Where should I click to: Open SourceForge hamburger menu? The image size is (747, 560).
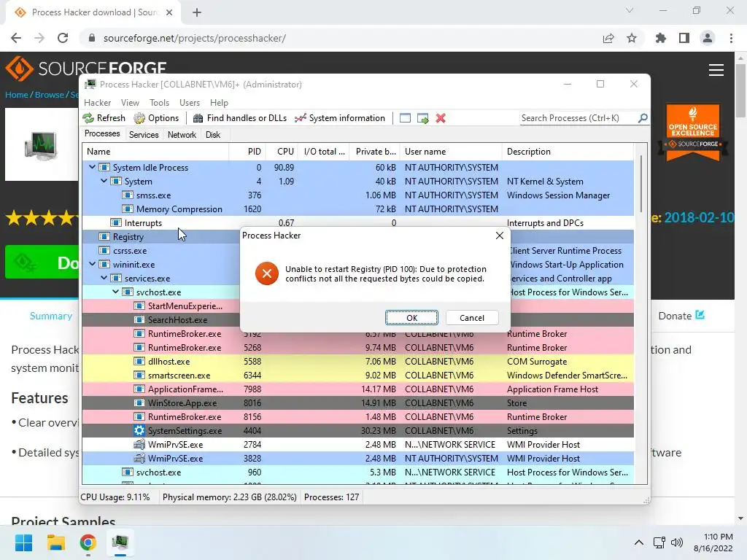coord(716,70)
